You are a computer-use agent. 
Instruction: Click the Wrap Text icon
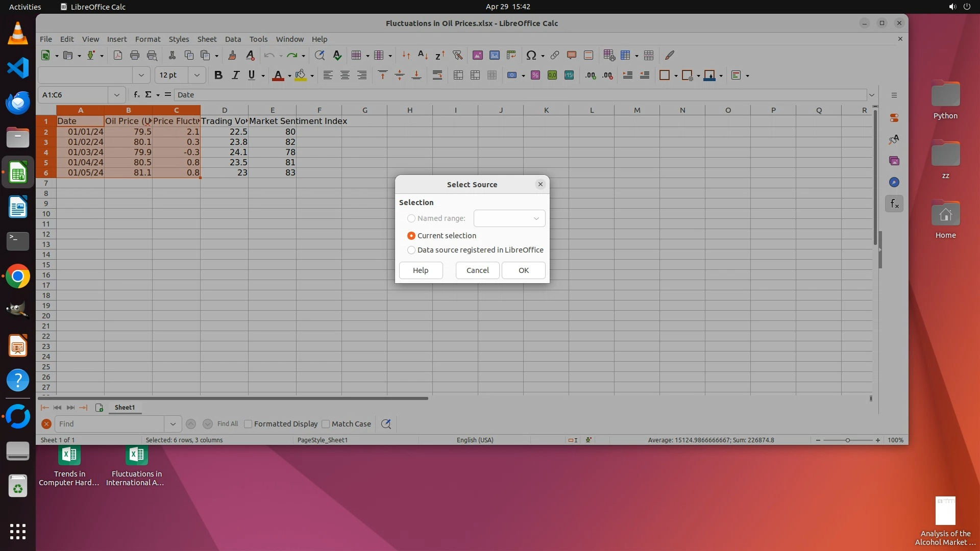[x=437, y=76]
